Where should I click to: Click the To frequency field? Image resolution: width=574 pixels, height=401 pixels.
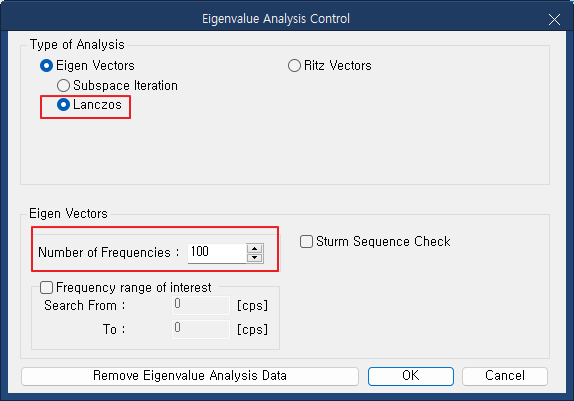pos(201,329)
